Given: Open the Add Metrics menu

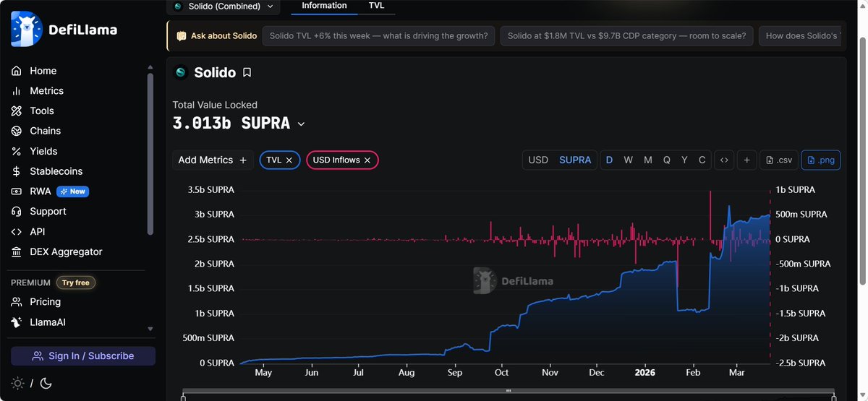Looking at the screenshot, I should [x=213, y=160].
